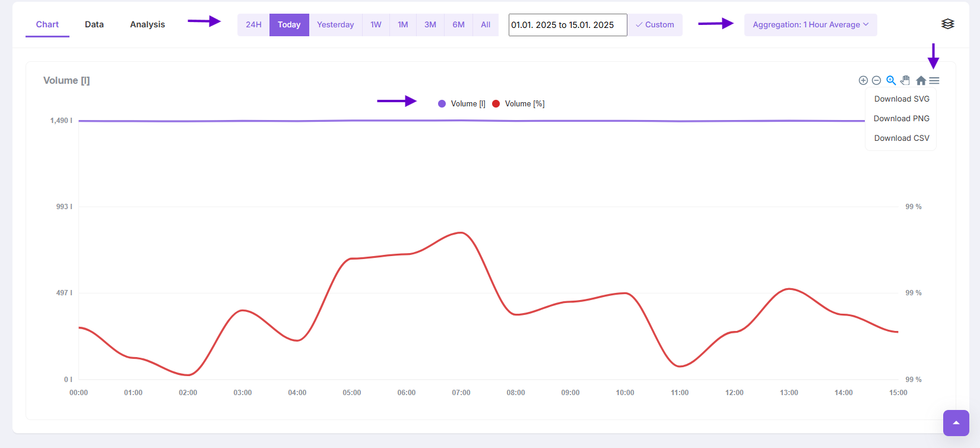Switch to the Chart tab

pos(47,24)
